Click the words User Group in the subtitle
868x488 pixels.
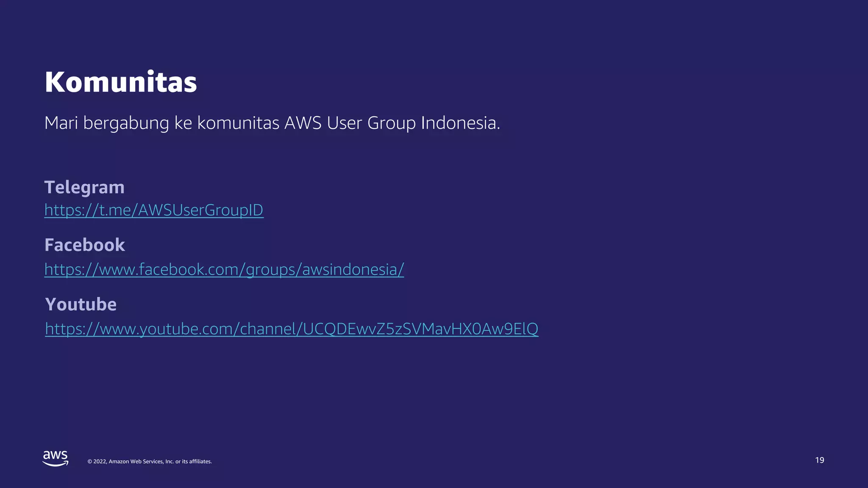pyautogui.click(x=371, y=123)
